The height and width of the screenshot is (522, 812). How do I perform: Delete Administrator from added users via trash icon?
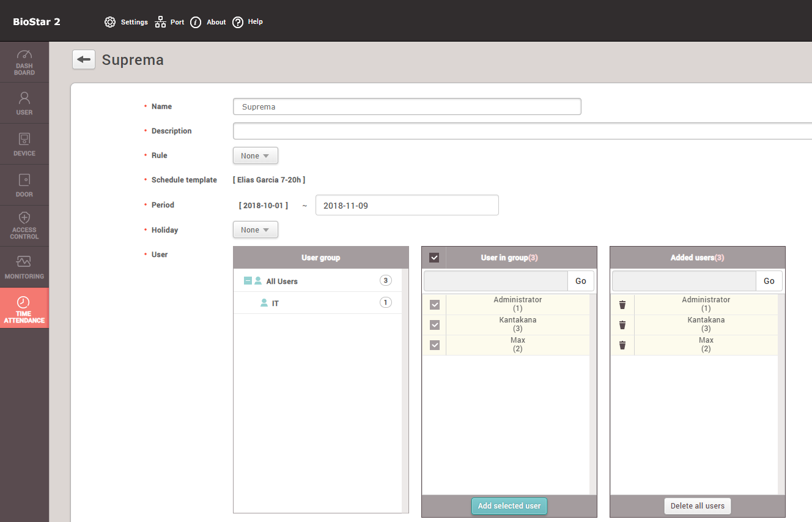[x=622, y=305]
